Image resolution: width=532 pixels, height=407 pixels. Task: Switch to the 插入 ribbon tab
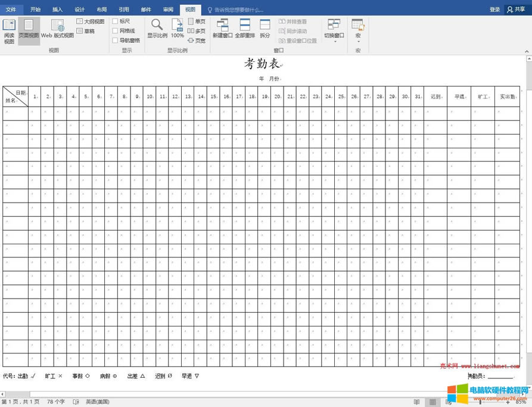coord(57,9)
